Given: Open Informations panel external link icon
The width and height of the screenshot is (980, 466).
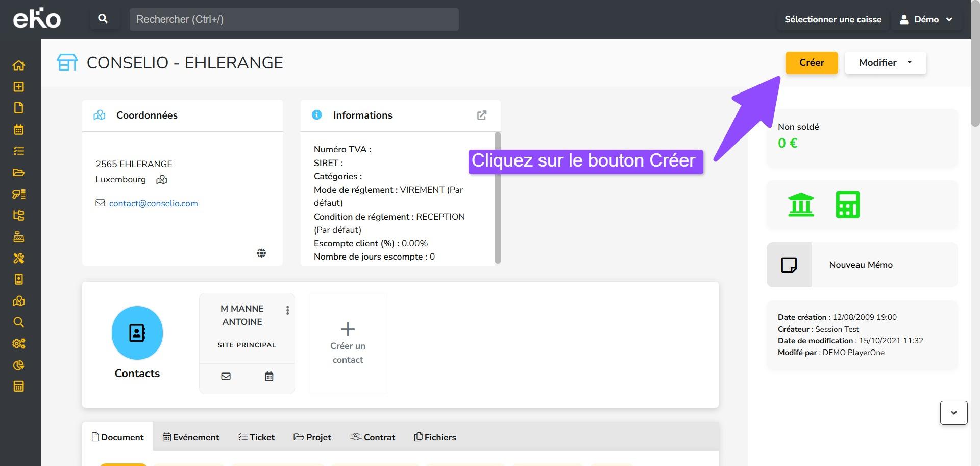Looking at the screenshot, I should coord(481,115).
